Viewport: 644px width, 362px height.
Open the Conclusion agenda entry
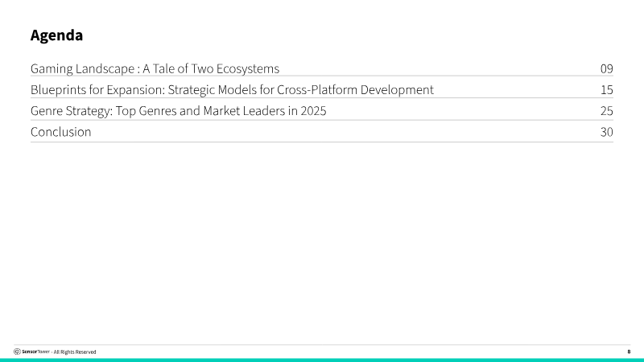pos(61,132)
